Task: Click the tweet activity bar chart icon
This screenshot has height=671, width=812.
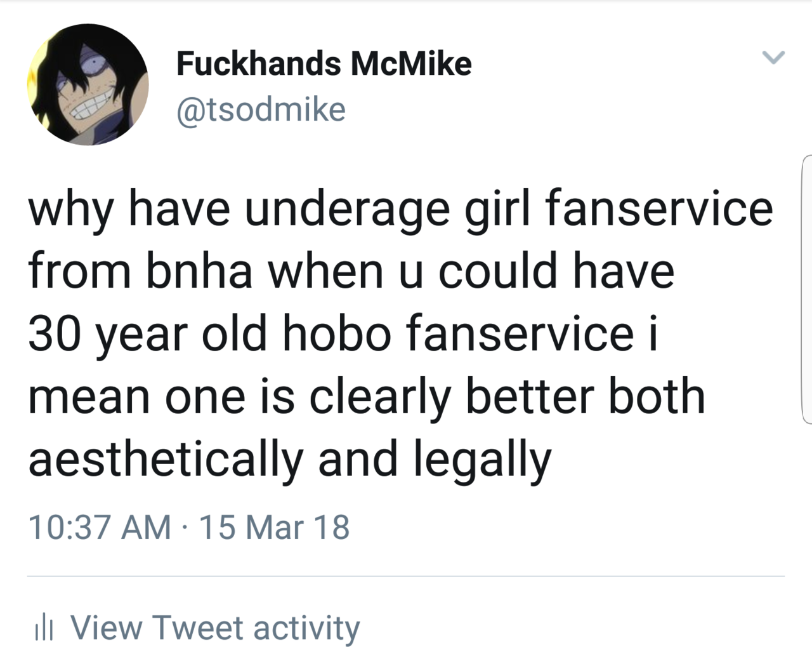Action: point(44,628)
